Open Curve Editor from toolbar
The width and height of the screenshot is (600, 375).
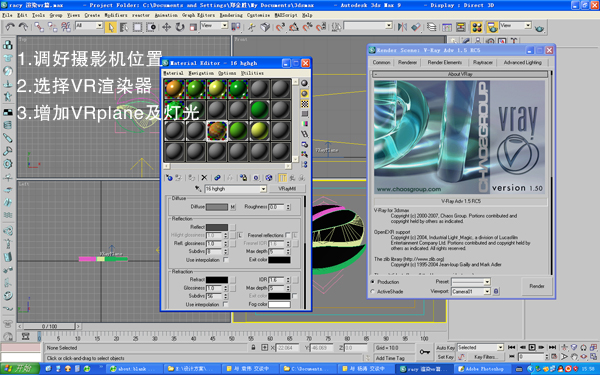tap(447, 27)
